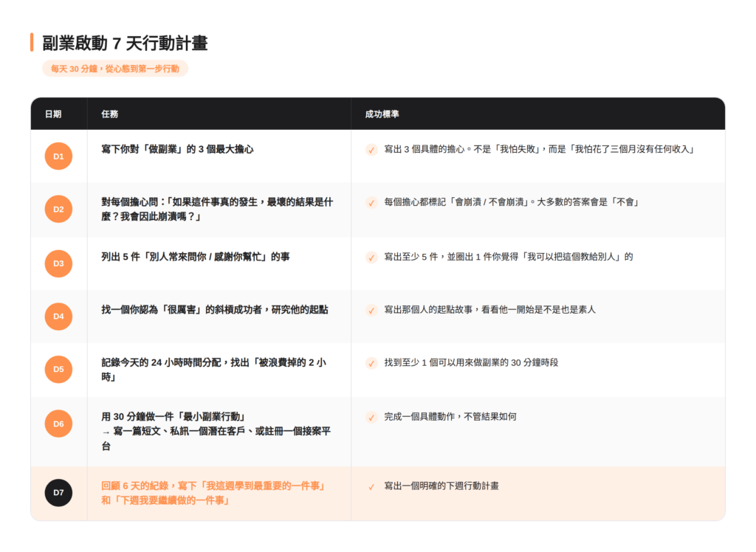Image resolution: width=756 pixels, height=552 pixels.
Task: Click the D5 day badge
Action: tap(58, 370)
